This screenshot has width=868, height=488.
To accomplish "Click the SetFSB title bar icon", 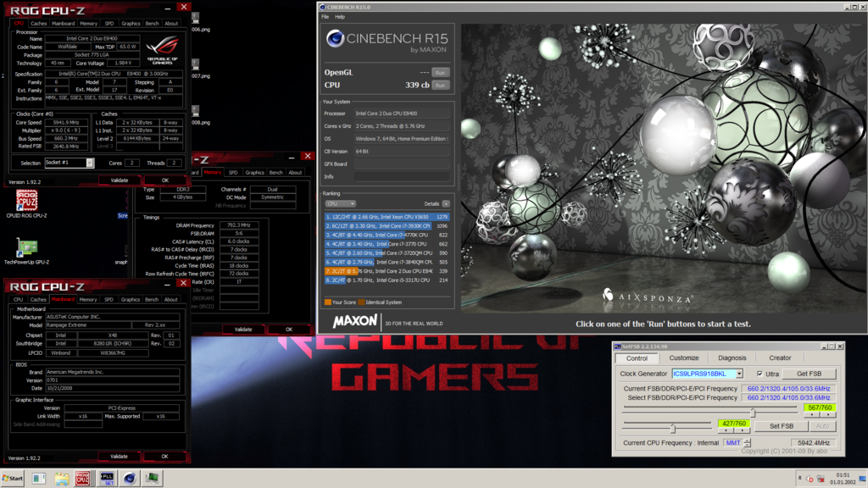I will [617, 347].
